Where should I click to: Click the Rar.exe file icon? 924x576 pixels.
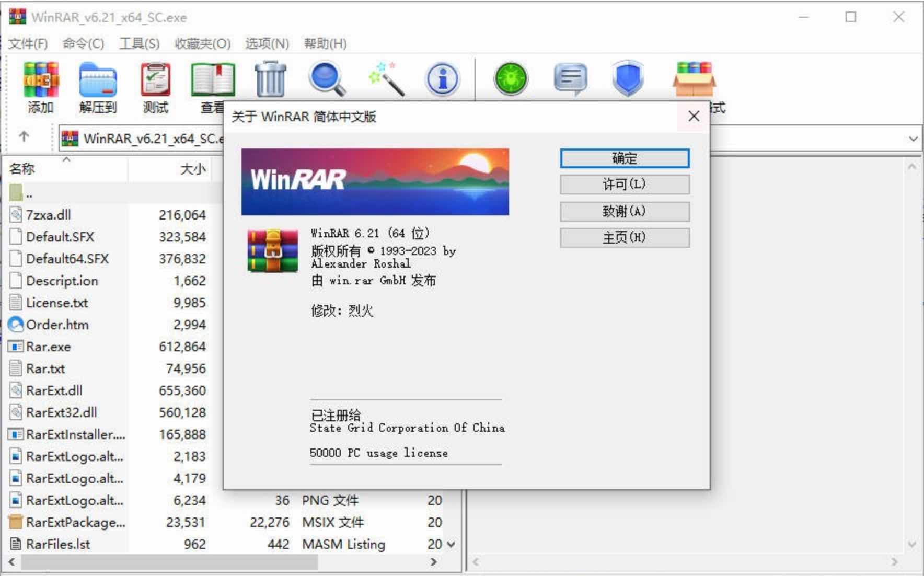(16, 347)
